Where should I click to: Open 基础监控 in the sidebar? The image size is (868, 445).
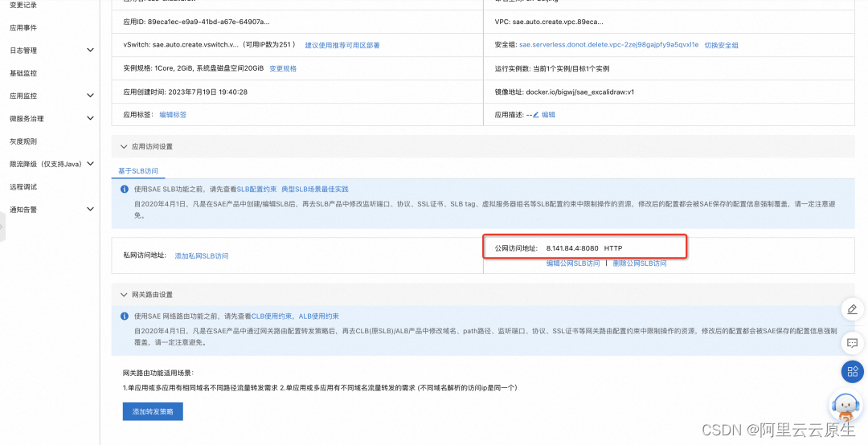[23, 73]
